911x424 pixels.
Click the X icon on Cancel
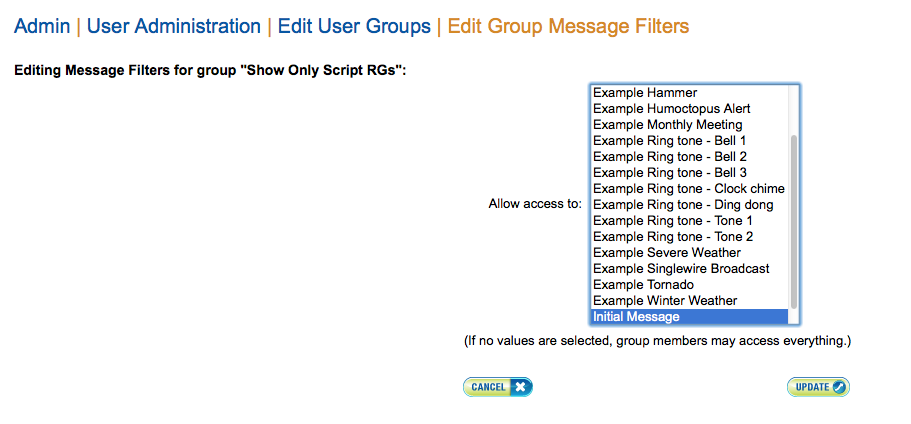tap(521, 387)
